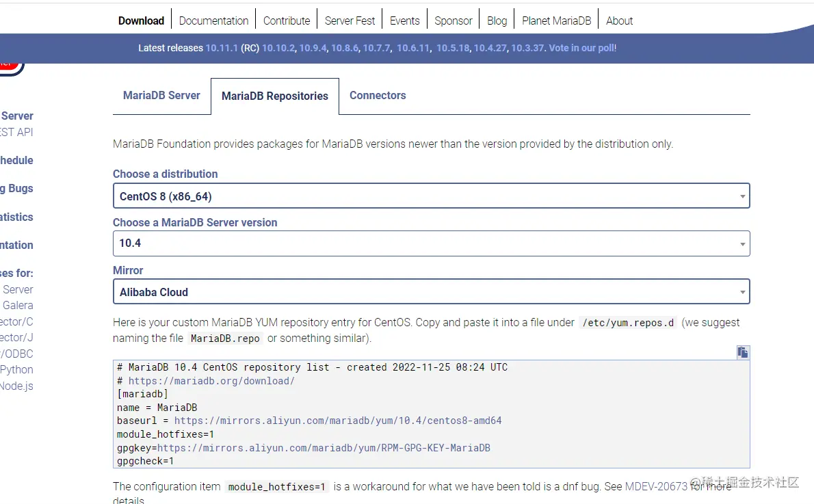This screenshot has width=814, height=504.
Task: Click the 'MariaDB.repo' filename text
Action: (225, 339)
